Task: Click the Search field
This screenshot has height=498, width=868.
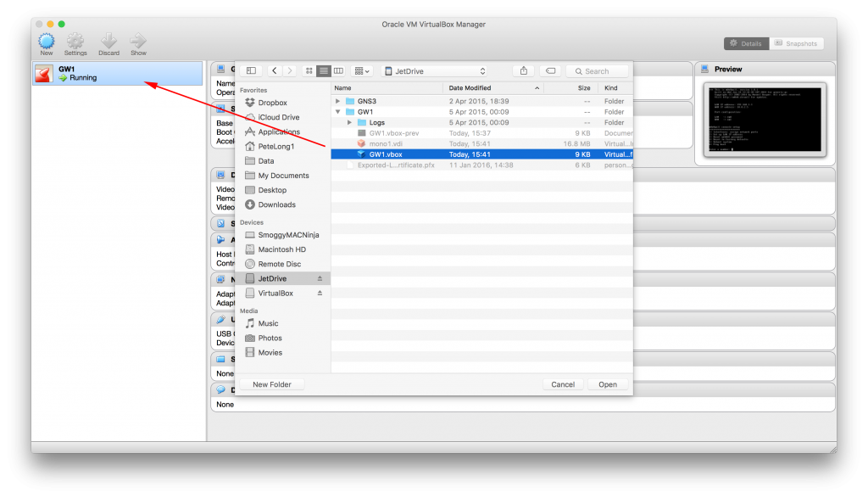Action: (x=595, y=70)
